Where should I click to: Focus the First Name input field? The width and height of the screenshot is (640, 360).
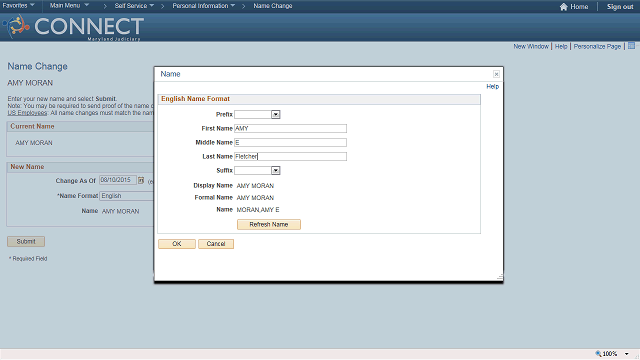pos(290,129)
